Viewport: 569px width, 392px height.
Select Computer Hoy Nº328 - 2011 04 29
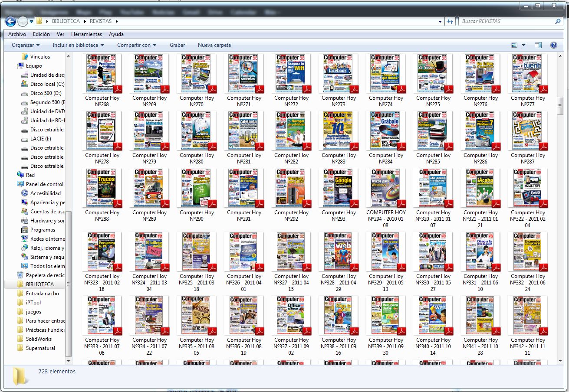(339, 262)
